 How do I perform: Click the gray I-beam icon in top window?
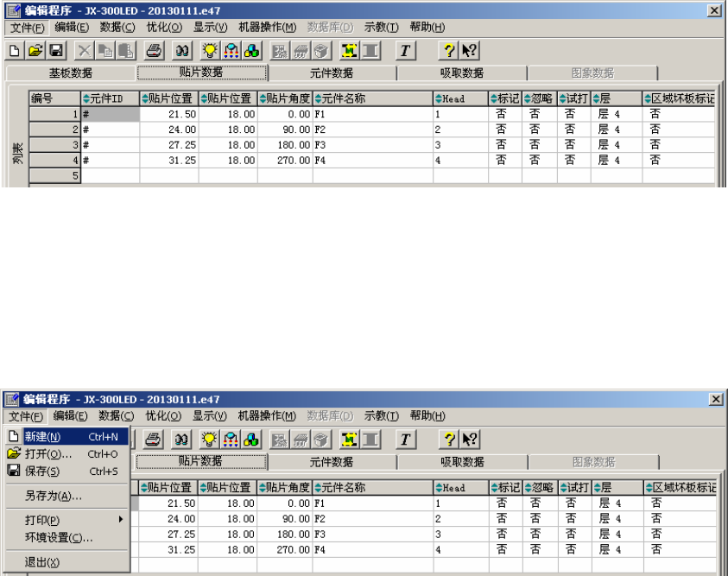370,51
